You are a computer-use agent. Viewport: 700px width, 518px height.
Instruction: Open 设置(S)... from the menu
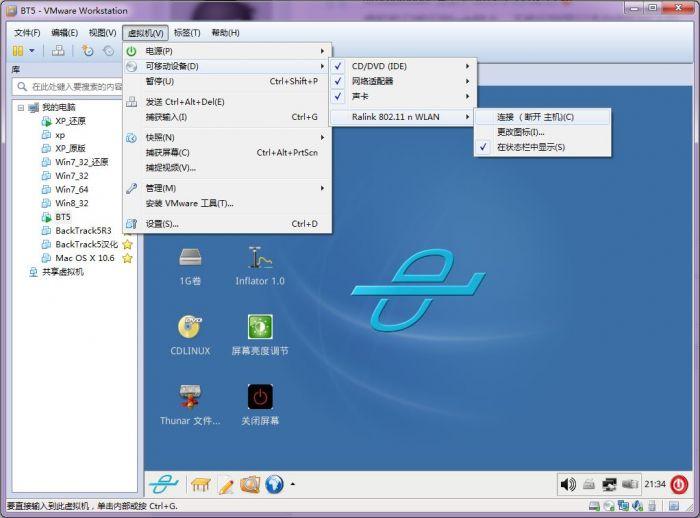227,224
